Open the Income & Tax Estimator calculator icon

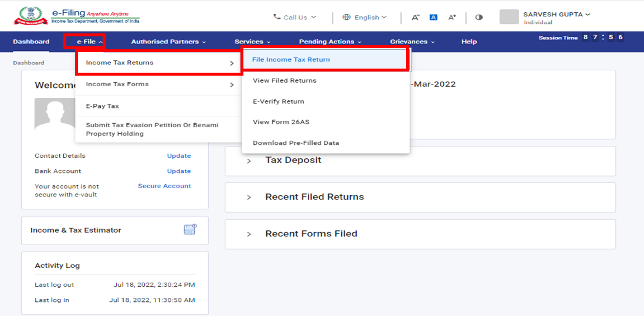click(189, 230)
